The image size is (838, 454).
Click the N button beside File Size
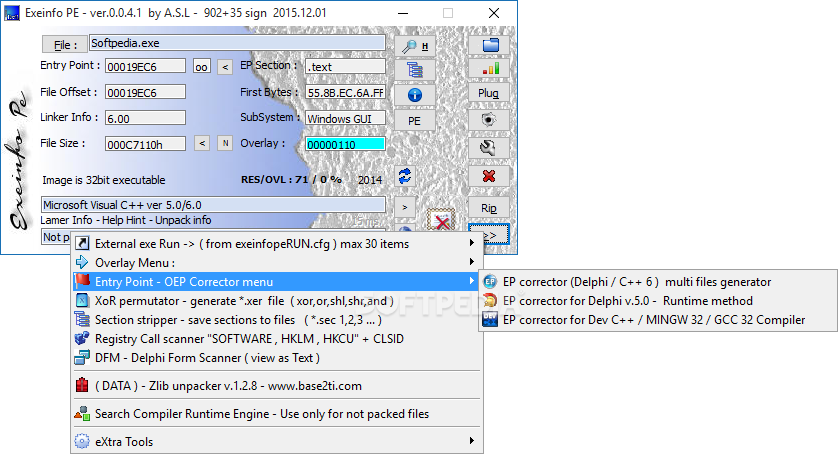coord(225,143)
